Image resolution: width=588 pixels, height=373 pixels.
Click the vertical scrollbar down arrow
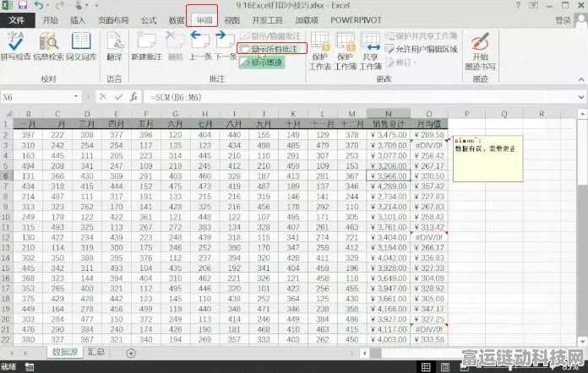click(x=582, y=341)
